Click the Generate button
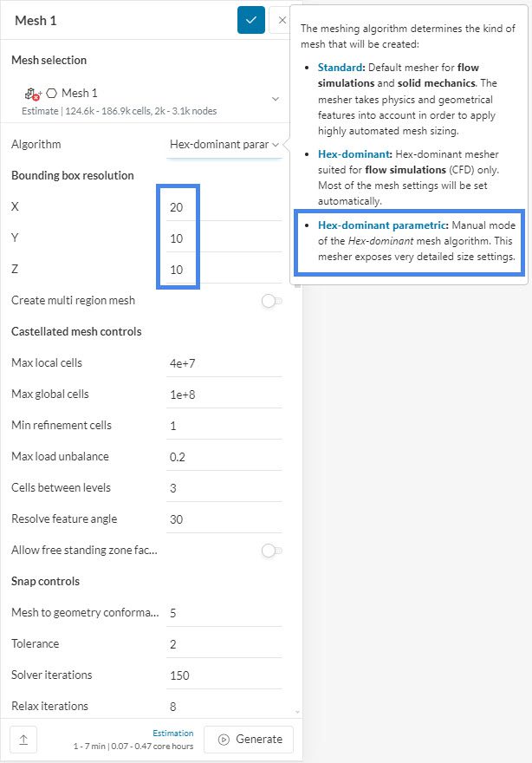 point(250,740)
